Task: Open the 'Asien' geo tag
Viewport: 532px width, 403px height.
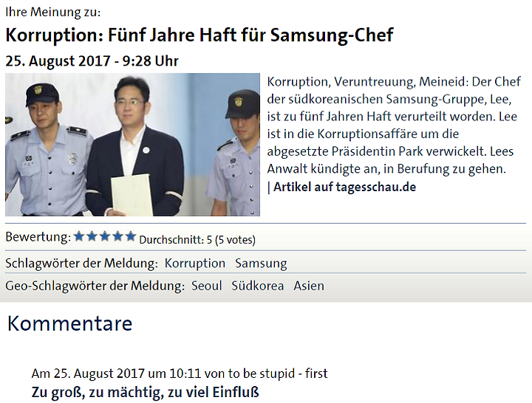Action: 309,286
